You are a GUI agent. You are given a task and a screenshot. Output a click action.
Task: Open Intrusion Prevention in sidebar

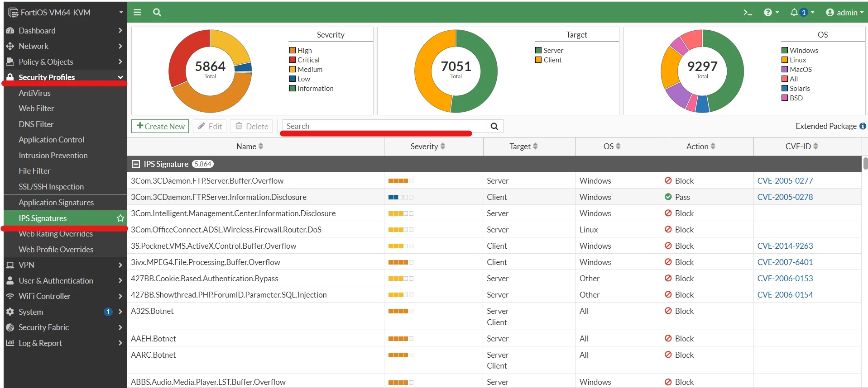pos(53,156)
